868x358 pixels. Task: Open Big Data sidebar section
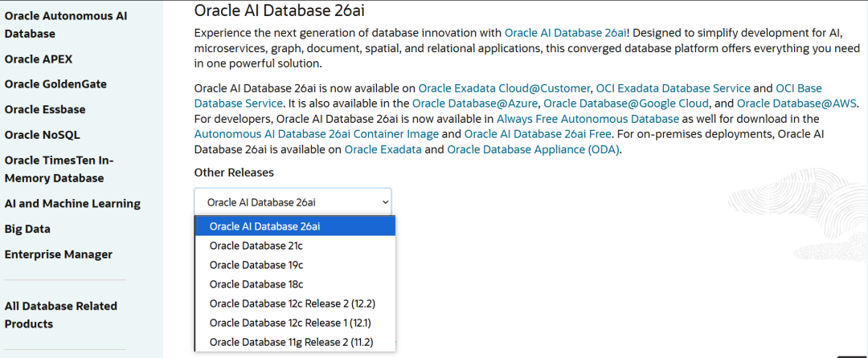(27, 229)
